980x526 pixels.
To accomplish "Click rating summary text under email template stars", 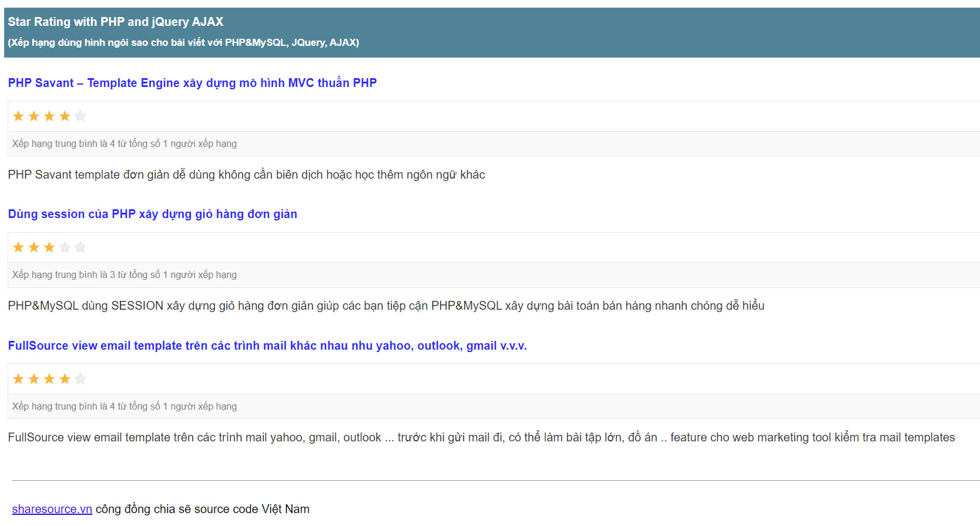I will (125, 406).
